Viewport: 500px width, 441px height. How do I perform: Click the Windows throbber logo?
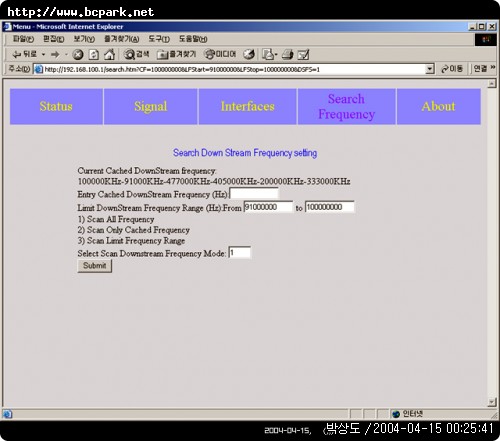coord(486,39)
